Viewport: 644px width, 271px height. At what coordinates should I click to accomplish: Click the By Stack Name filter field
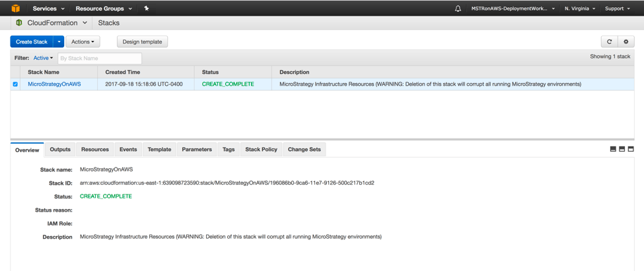[99, 58]
